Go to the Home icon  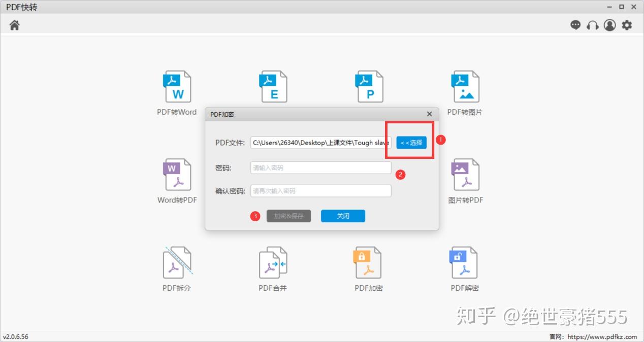click(14, 25)
